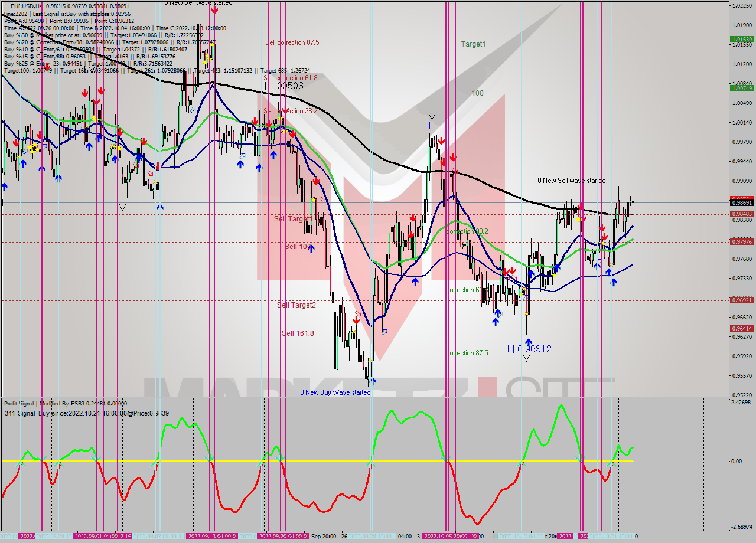Select the 2.42698 indicator scale value
Screen dimensions: 756x543
pyautogui.click(x=742, y=403)
